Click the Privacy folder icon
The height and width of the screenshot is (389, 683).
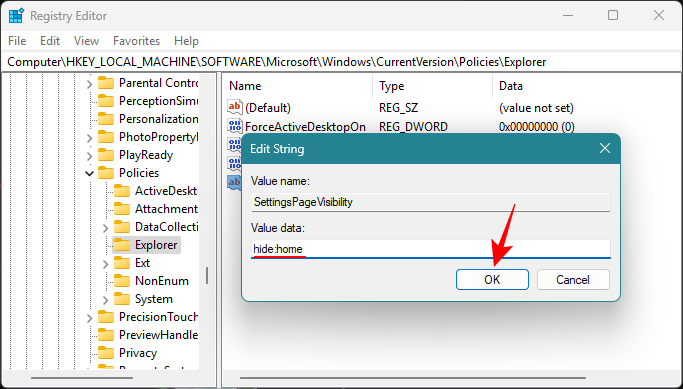(106, 353)
